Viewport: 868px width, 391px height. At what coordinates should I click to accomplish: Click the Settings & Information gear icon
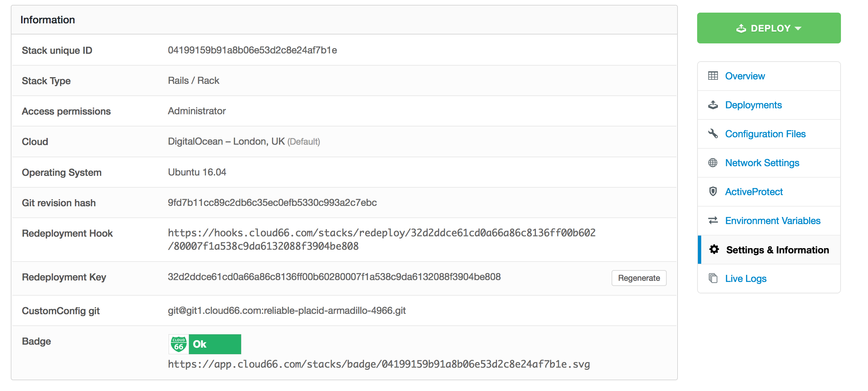tap(714, 249)
